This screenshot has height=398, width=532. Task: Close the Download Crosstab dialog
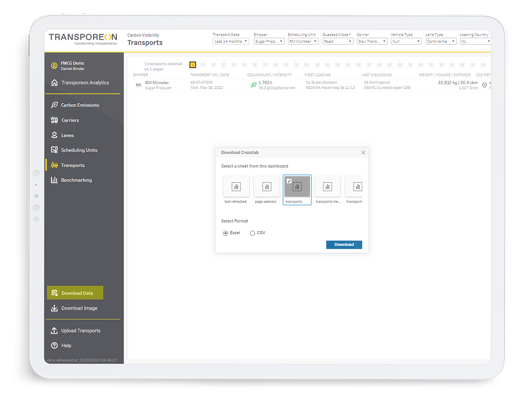[x=363, y=152]
